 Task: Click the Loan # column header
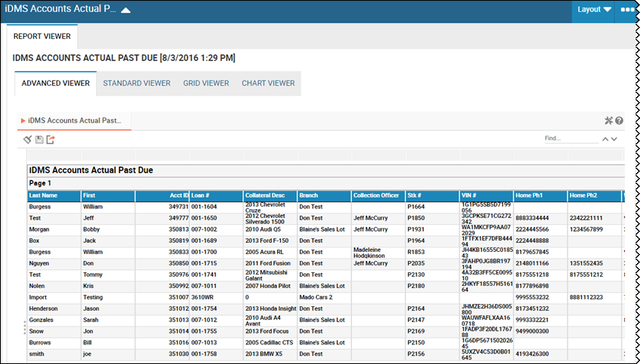click(x=216, y=196)
